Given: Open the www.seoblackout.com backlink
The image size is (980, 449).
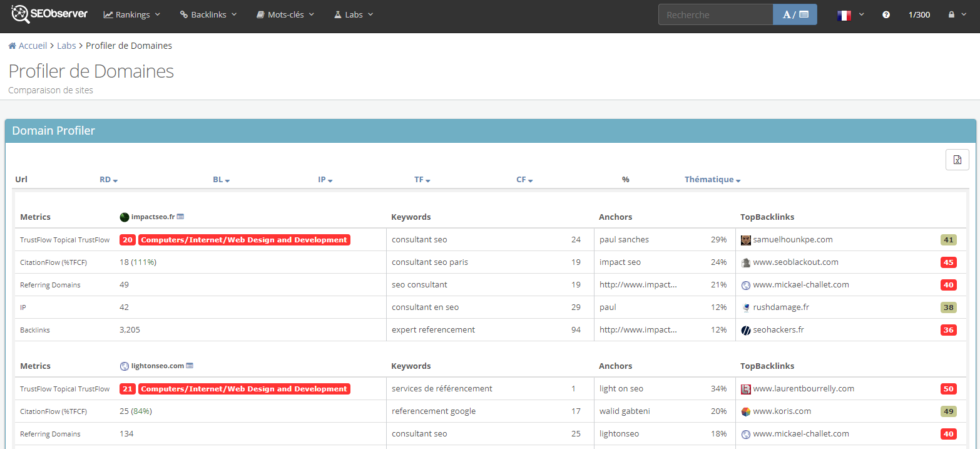Looking at the screenshot, I should pos(795,262).
